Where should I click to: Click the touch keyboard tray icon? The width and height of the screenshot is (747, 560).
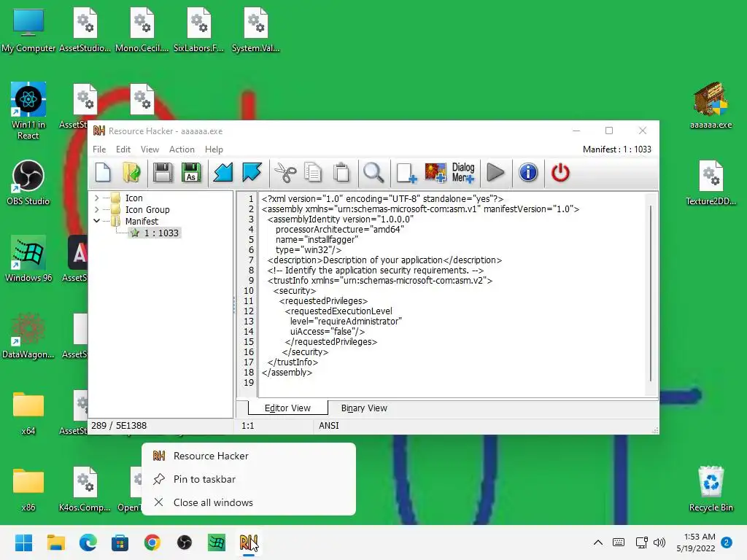click(x=619, y=542)
